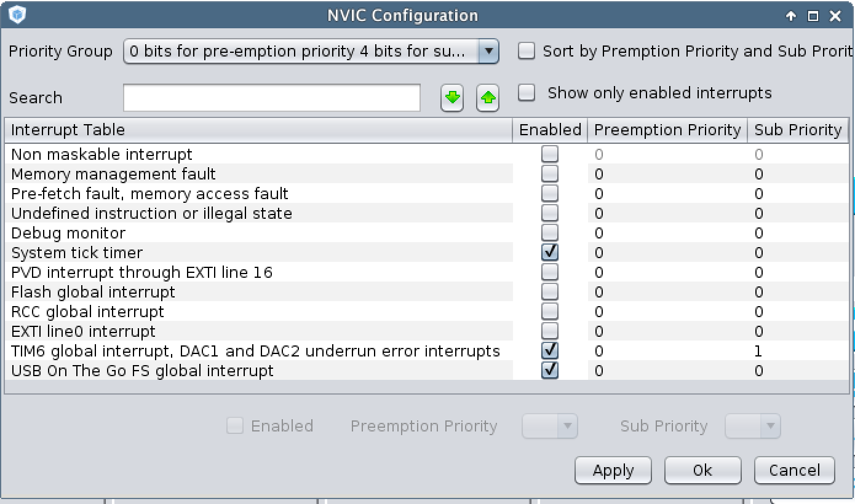Open the Priority Group dropdown
This screenshot has height=504, width=855.
click(x=488, y=52)
